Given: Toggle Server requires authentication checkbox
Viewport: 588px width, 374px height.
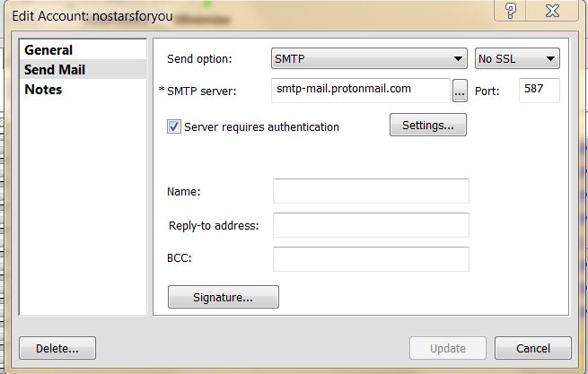Looking at the screenshot, I should (174, 126).
